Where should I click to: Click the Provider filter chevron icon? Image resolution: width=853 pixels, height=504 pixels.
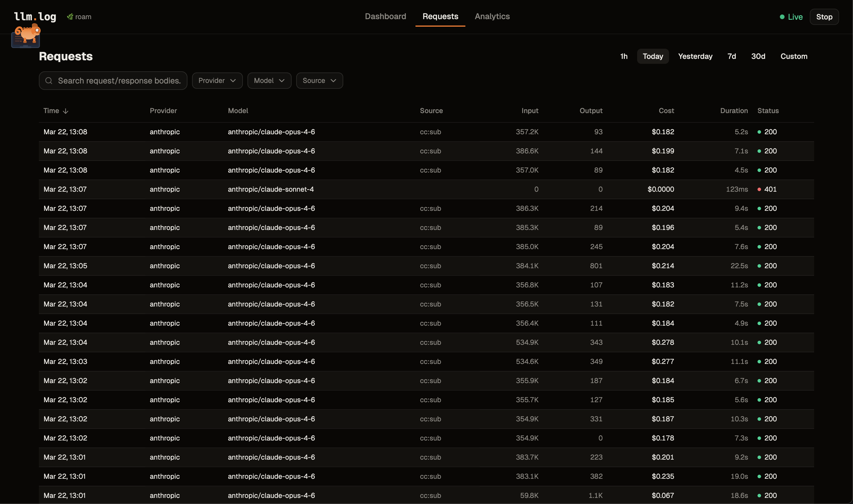[x=233, y=81]
